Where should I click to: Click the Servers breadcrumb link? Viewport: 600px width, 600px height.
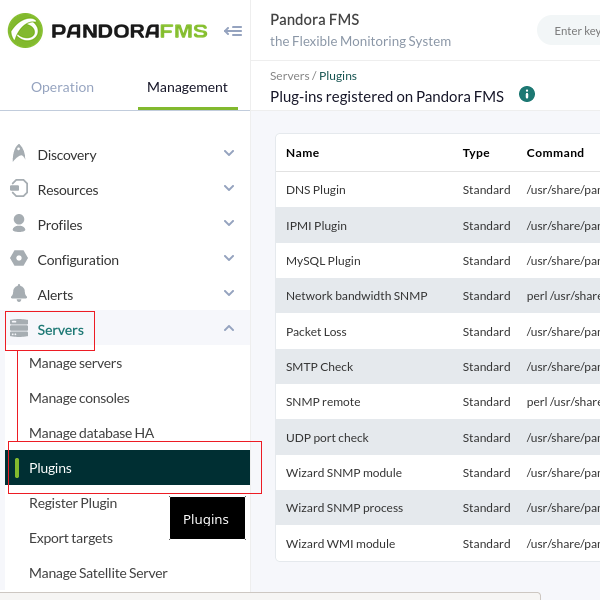290,76
